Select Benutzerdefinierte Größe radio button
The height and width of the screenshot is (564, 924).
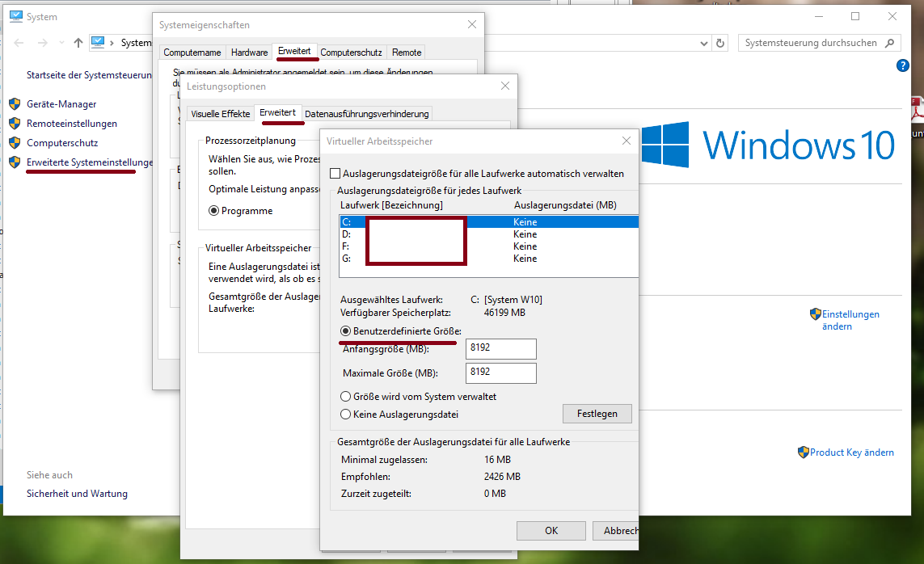point(346,331)
